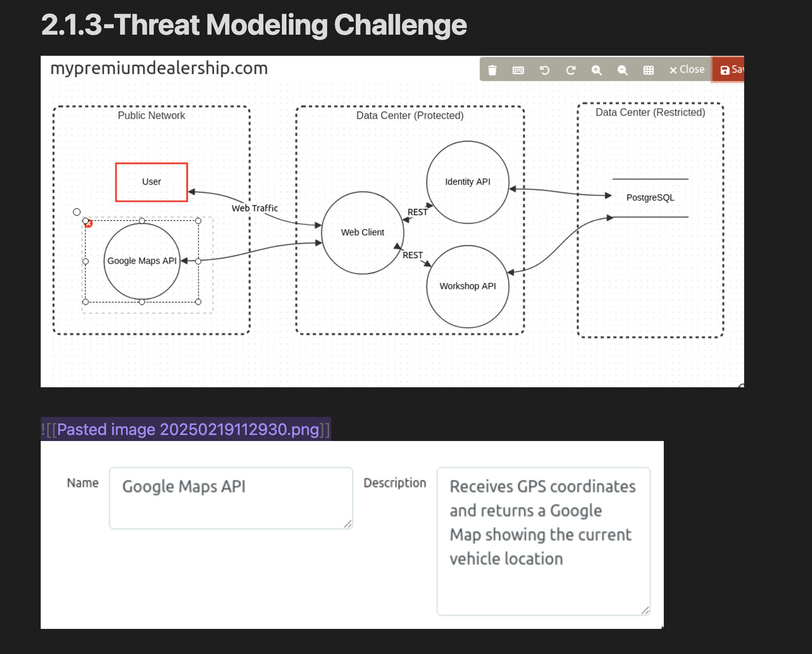Click the Web Client process node
Screen dimensions: 812x654
tap(362, 233)
